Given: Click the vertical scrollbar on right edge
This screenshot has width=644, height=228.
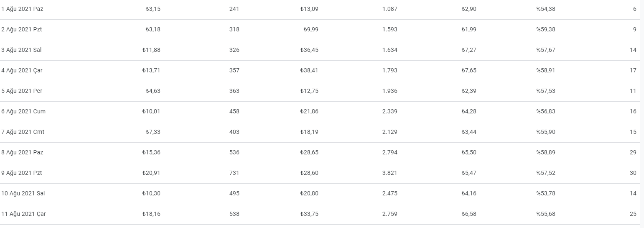Looking at the screenshot, I should (x=642, y=114).
